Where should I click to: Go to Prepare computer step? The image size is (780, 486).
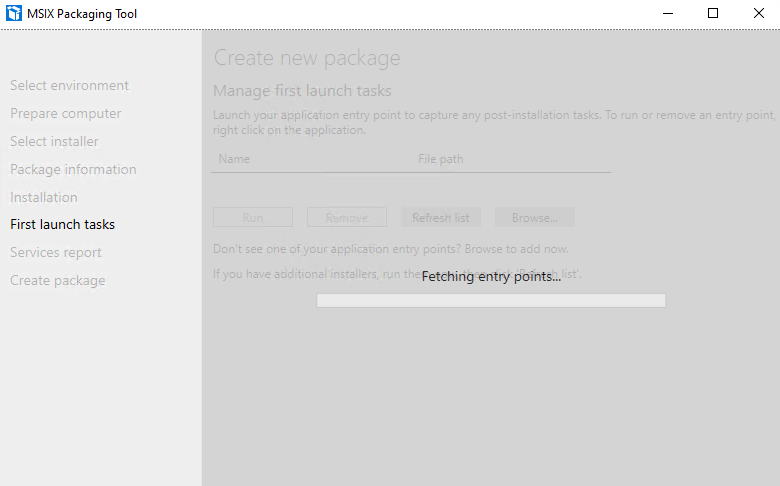pyautogui.click(x=66, y=113)
